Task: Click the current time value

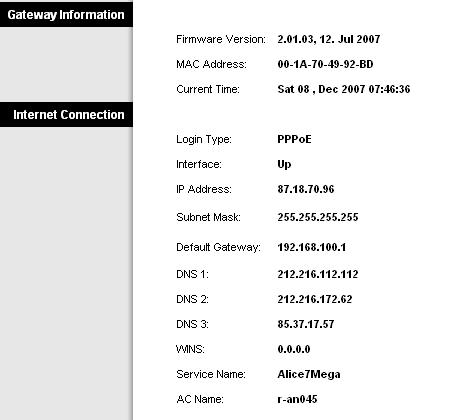Action: [x=344, y=89]
